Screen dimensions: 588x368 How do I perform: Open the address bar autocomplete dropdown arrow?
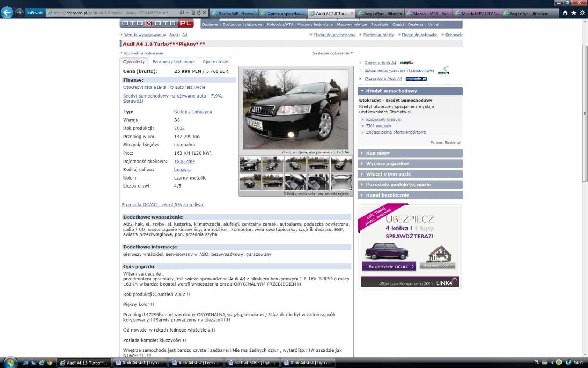click(x=187, y=13)
